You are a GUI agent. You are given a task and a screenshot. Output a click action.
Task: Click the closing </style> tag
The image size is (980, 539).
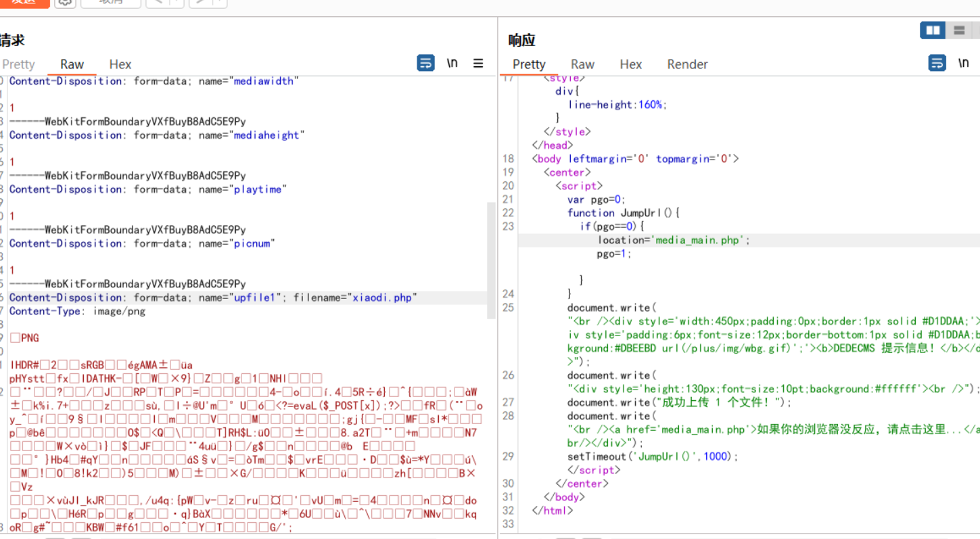(567, 132)
